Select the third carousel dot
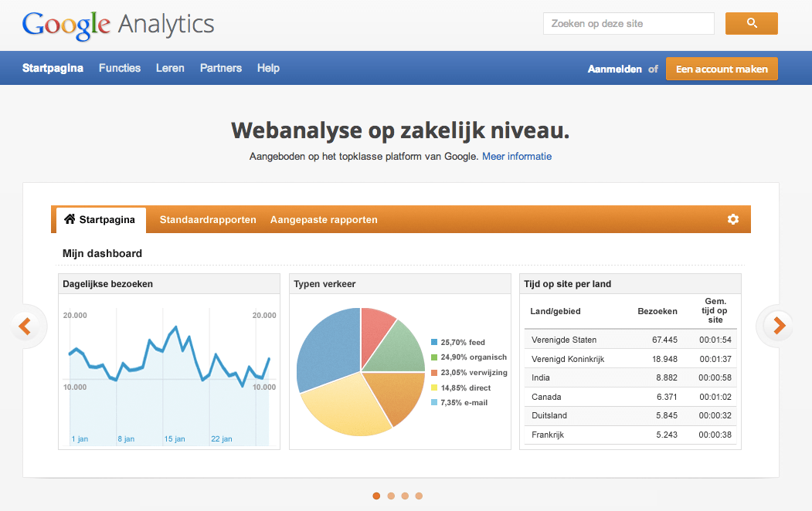The width and height of the screenshot is (812, 511). (405, 496)
